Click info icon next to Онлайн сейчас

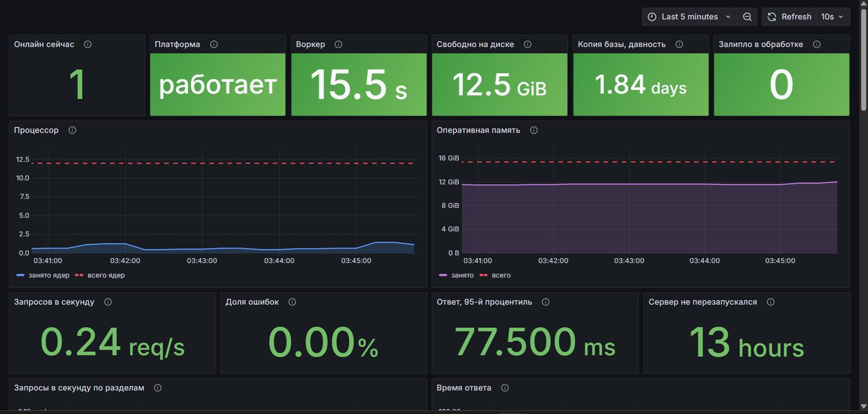pyautogui.click(x=87, y=44)
